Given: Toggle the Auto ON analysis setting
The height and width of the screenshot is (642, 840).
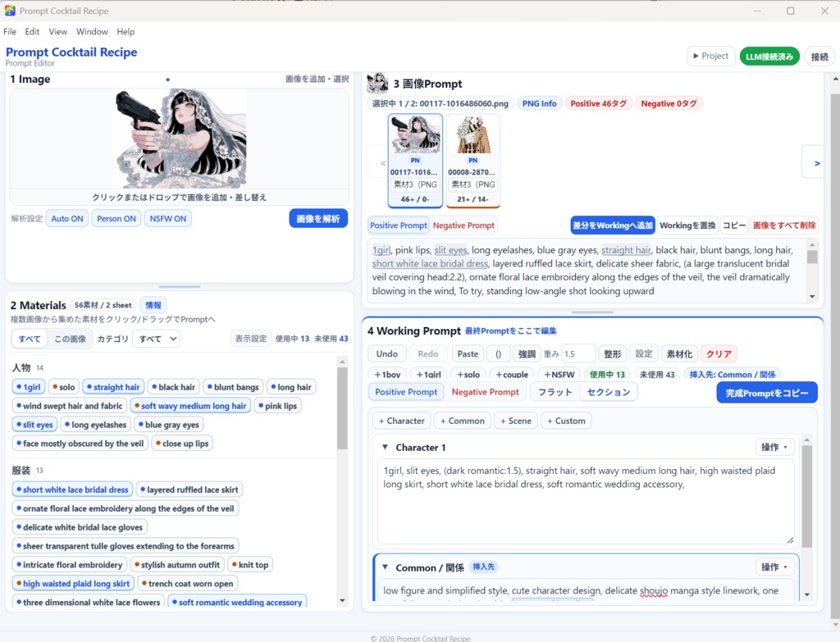Looking at the screenshot, I should 67,218.
